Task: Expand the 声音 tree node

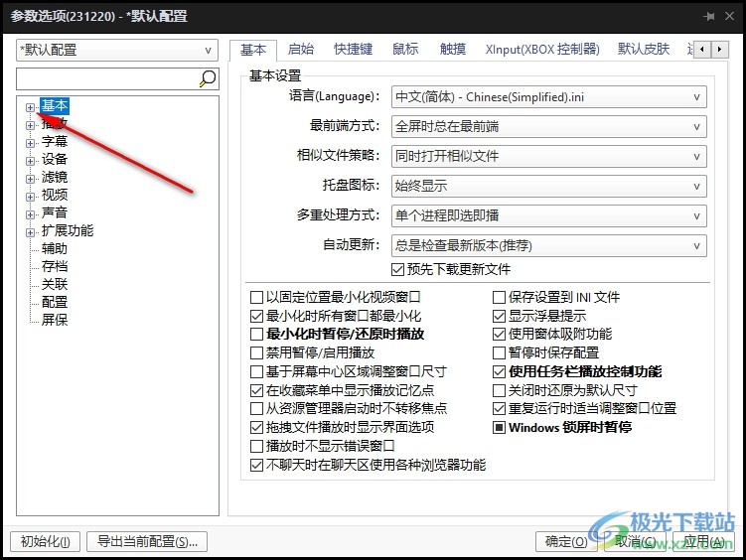Action: (x=30, y=214)
